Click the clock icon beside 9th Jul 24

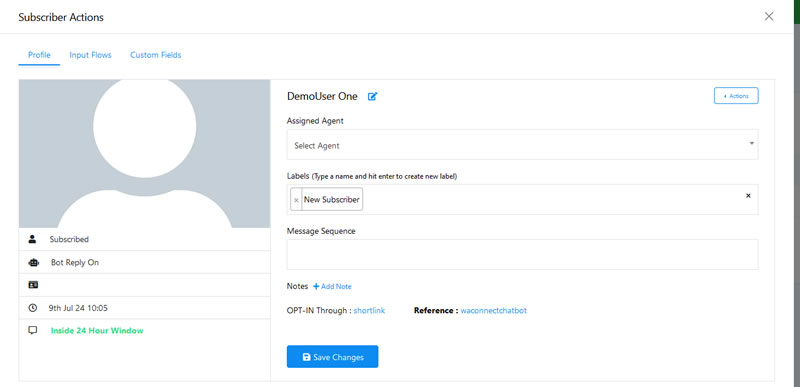[x=33, y=308]
